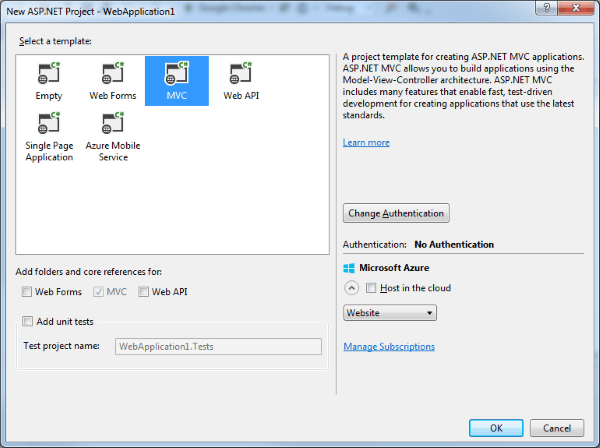Screen dimensions: 600x448
Task: Confirm with the OK button
Action: [x=496, y=428]
